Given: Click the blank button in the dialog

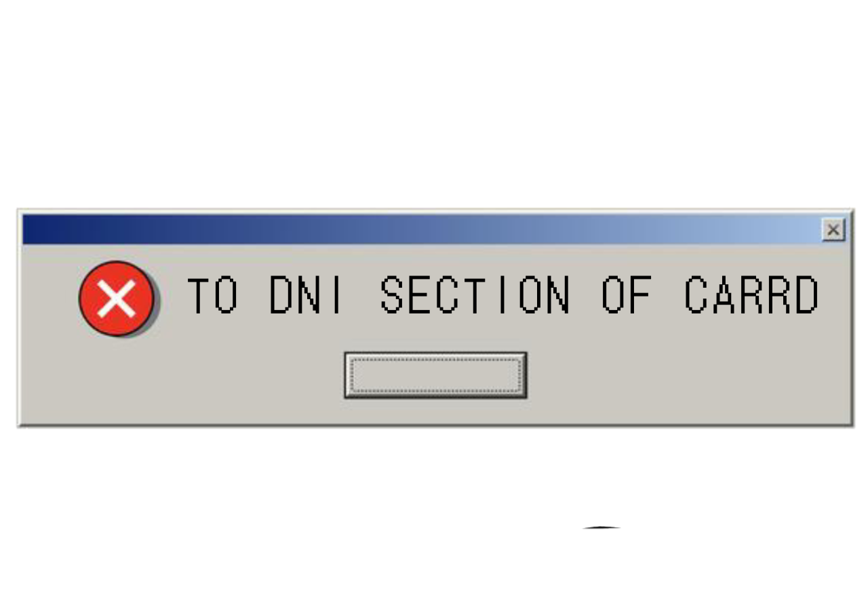Looking at the screenshot, I should click(x=435, y=375).
